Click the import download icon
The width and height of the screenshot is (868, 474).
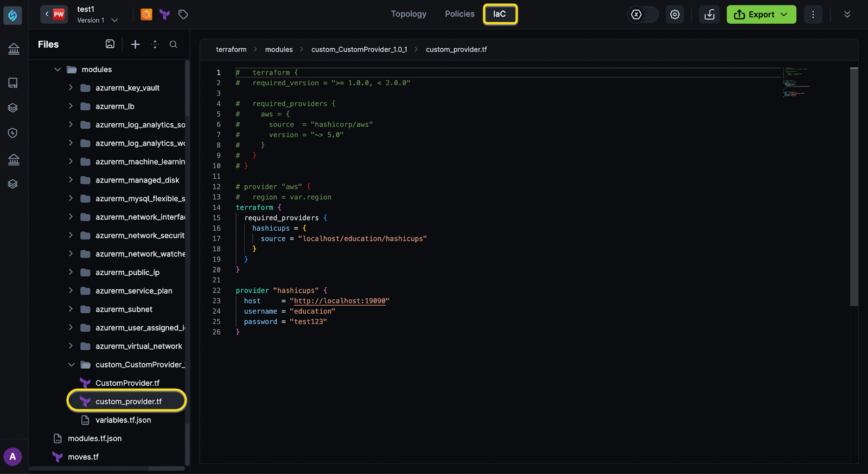coord(709,15)
